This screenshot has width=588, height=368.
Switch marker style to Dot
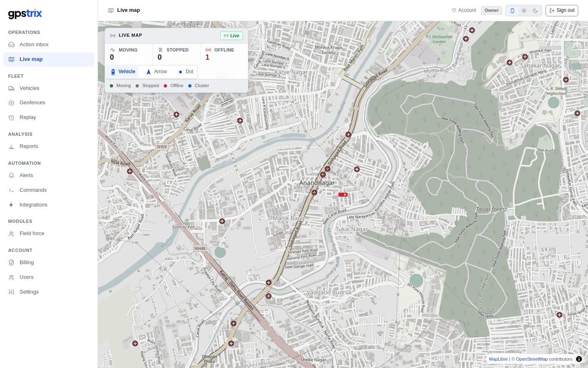point(186,72)
